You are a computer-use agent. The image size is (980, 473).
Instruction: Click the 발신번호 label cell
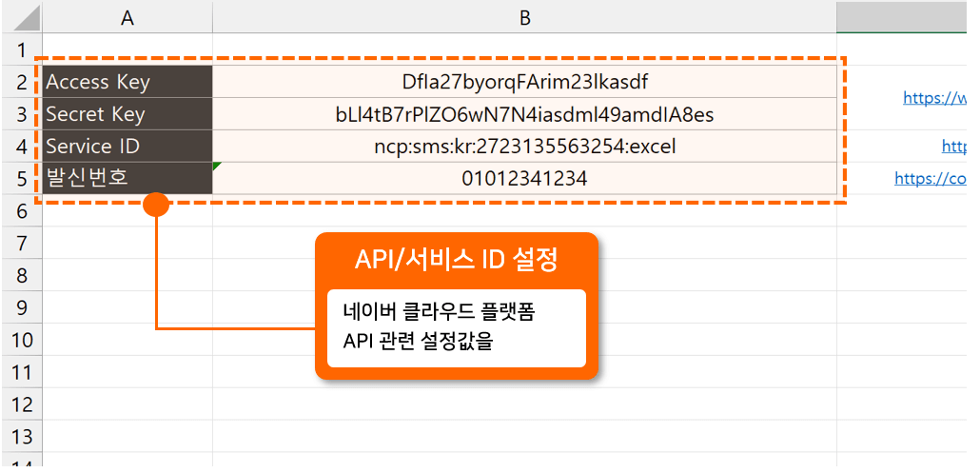pos(127,179)
